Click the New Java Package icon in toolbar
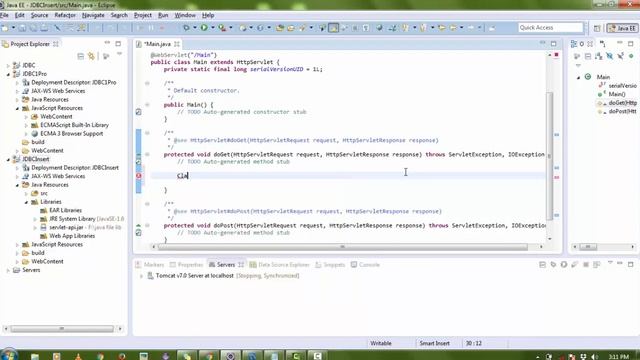Screen dimensions: 640x360 tap(243, 28)
